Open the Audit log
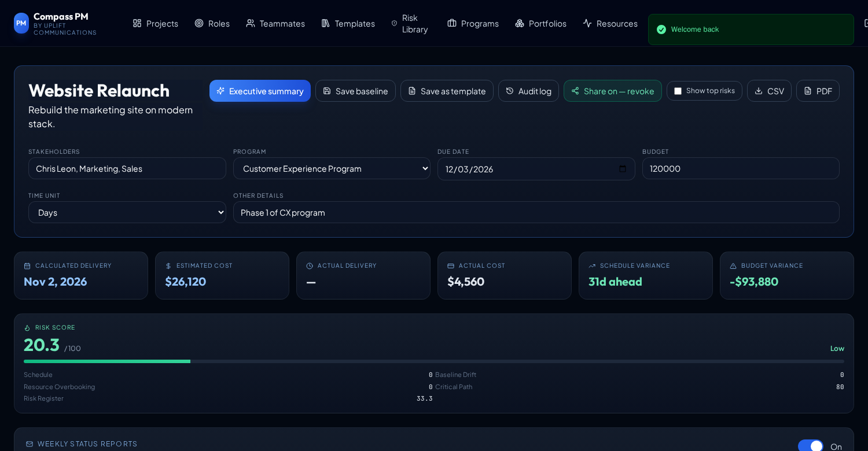The image size is (868, 451). (528, 91)
